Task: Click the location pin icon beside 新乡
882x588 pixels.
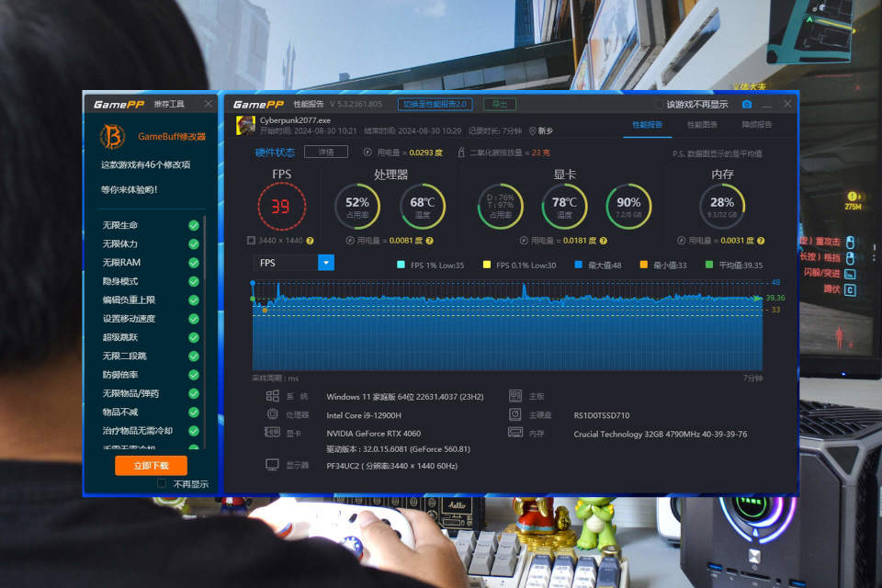Action: [x=533, y=131]
